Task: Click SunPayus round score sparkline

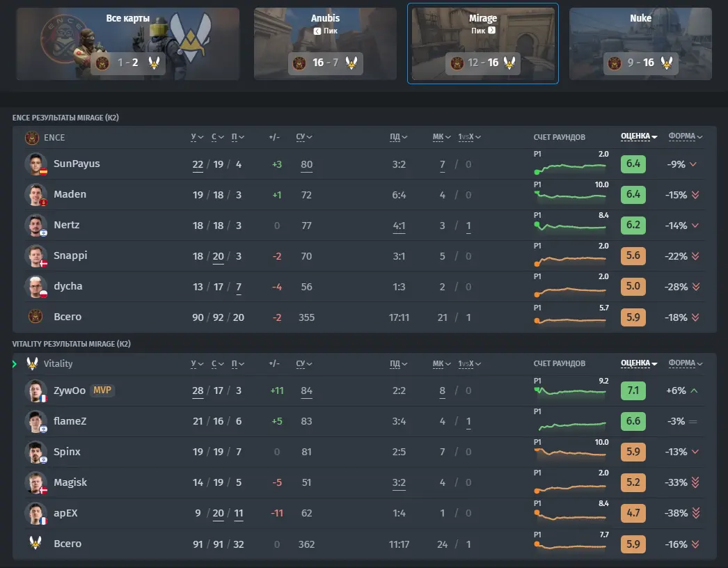Action: (x=571, y=168)
